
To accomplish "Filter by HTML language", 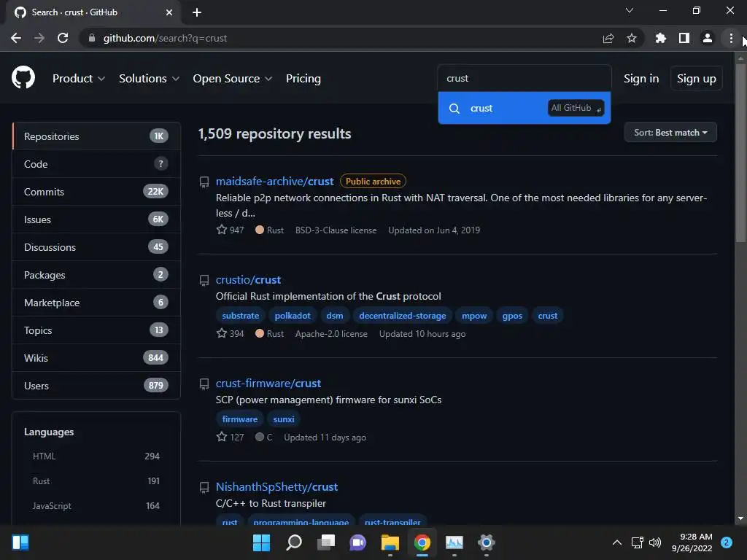I will coord(96,456).
